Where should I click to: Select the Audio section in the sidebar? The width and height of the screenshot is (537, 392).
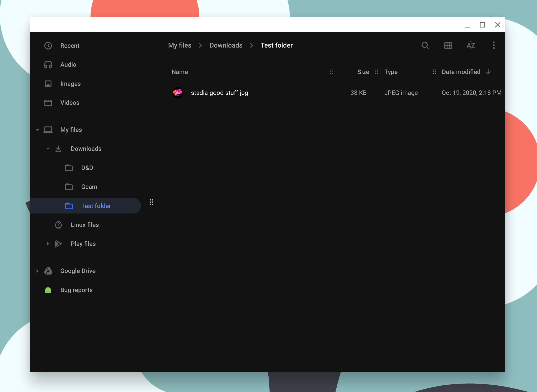[68, 64]
